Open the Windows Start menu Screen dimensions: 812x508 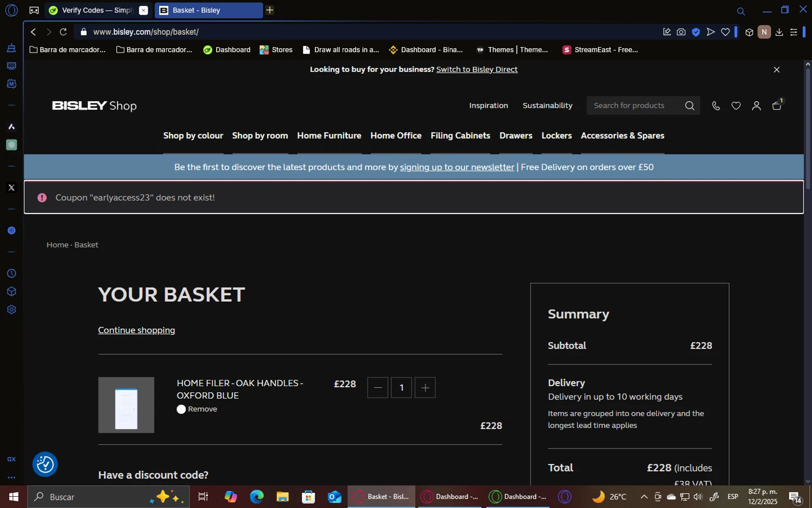(14, 497)
